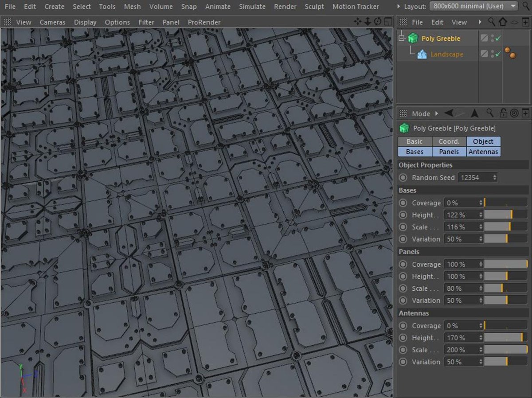Click the Poly Greeble layer square icon
The height and width of the screenshot is (398, 532).
tap(484, 39)
